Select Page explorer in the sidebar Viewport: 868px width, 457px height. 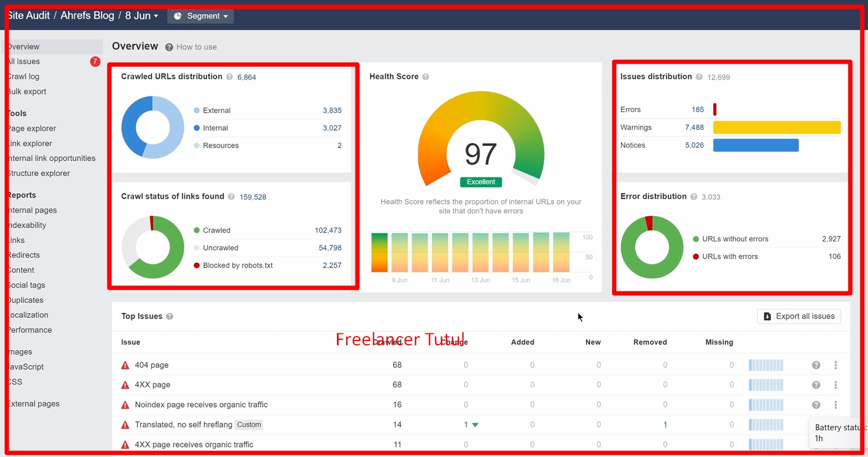click(32, 129)
